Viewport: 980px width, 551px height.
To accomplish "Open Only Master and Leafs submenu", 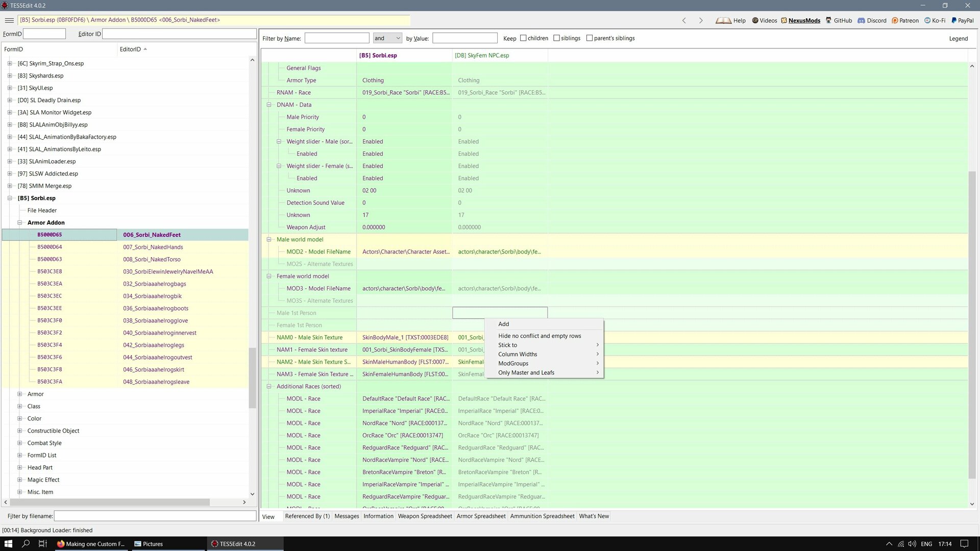I will (544, 373).
